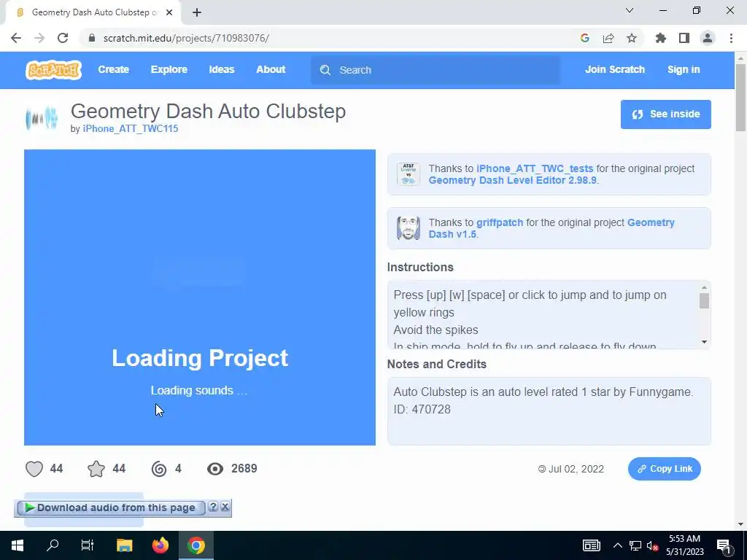Click the AT&T remix credit avatar
Screen dimensions: 747x560
[409, 174]
